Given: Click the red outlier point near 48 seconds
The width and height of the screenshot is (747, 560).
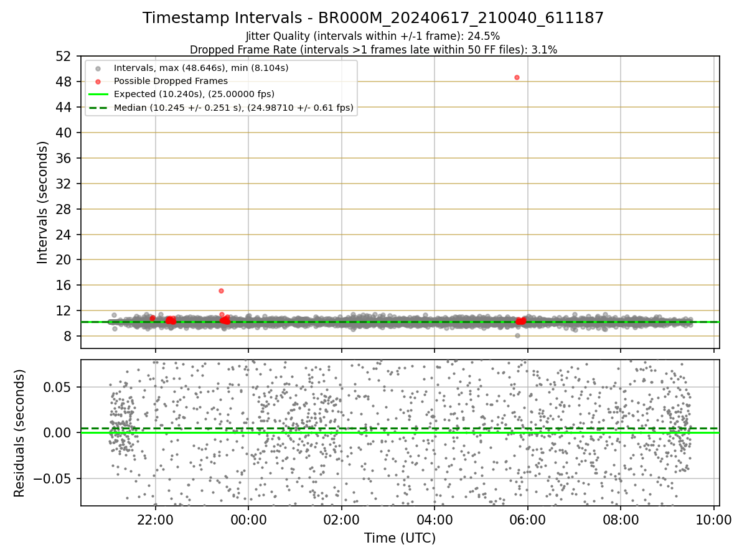Looking at the screenshot, I should (517, 77).
